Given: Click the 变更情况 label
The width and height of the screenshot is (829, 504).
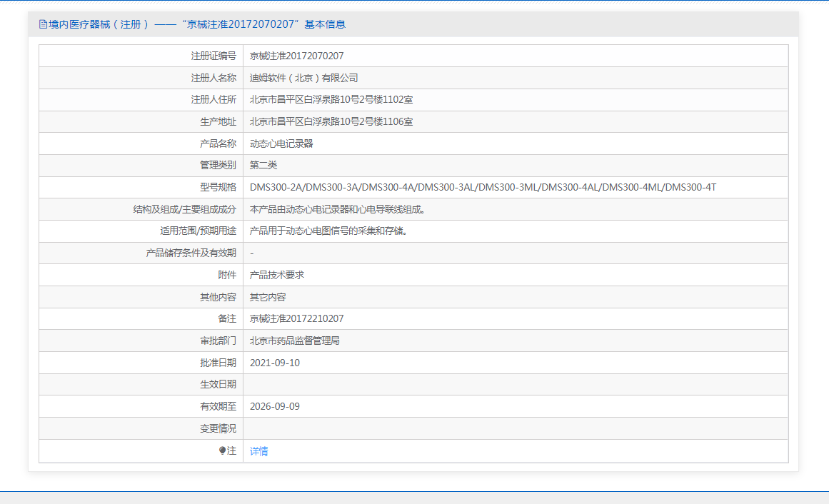Looking at the screenshot, I should pyautogui.click(x=218, y=429).
